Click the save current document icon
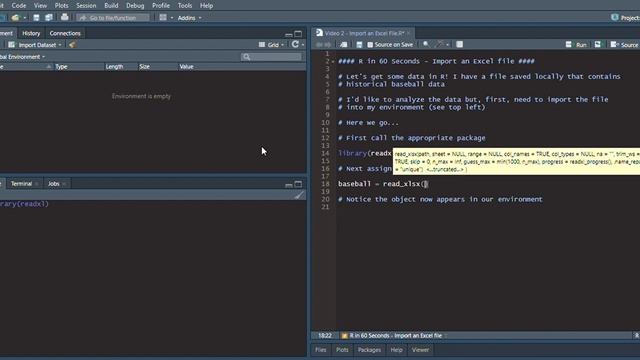The width and height of the screenshot is (640, 360). 36,18
